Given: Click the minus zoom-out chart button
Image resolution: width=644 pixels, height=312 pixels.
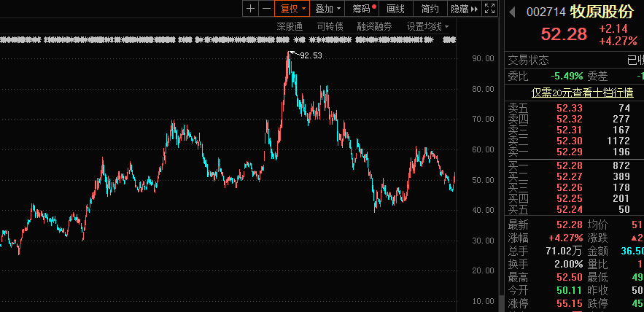Looking at the screenshot, I should pos(266,9).
